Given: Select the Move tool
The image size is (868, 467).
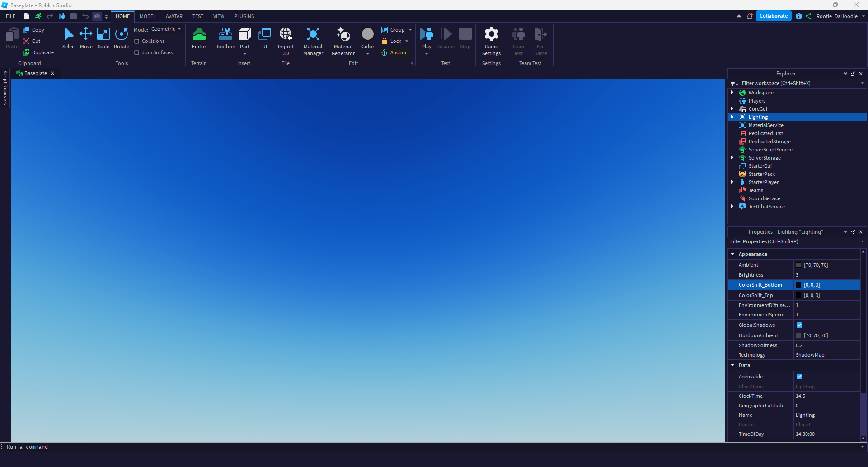Looking at the screenshot, I should tap(86, 38).
